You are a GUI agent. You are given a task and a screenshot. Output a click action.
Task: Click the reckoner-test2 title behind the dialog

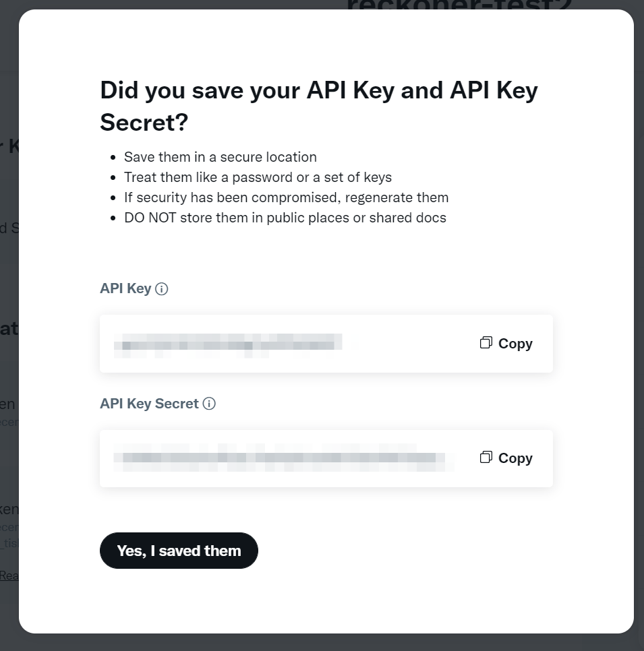point(459,5)
